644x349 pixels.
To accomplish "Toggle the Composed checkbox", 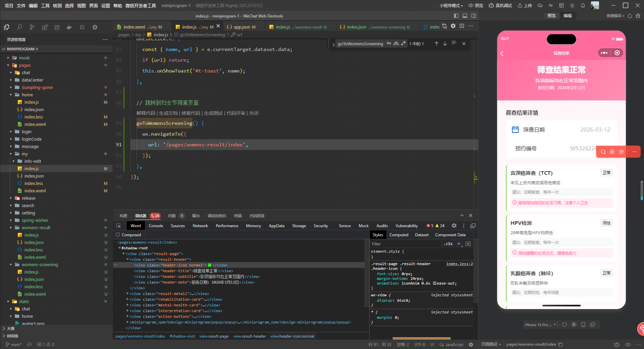I will [x=118, y=235].
